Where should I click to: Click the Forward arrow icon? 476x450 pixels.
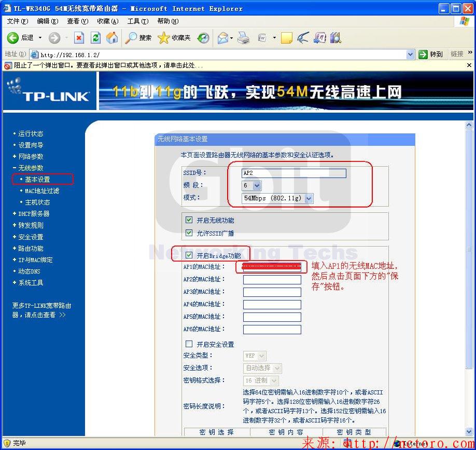(x=54, y=38)
